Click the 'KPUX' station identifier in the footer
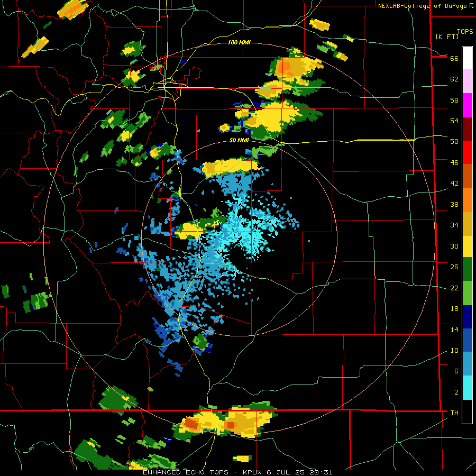 click(x=253, y=472)
